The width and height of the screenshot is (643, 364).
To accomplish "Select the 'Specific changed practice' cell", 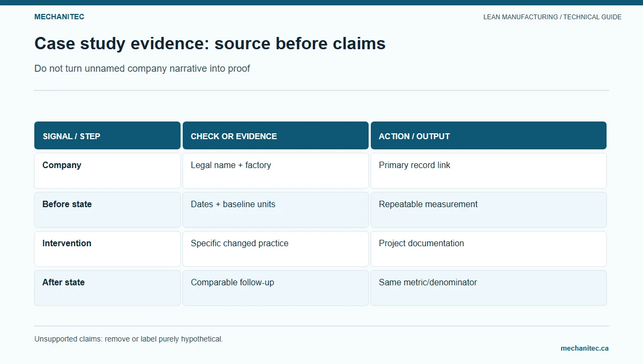I will tap(275, 249).
